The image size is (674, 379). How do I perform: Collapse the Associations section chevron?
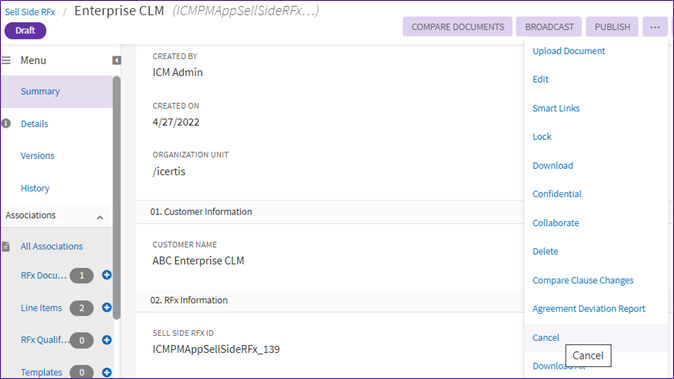100,217
